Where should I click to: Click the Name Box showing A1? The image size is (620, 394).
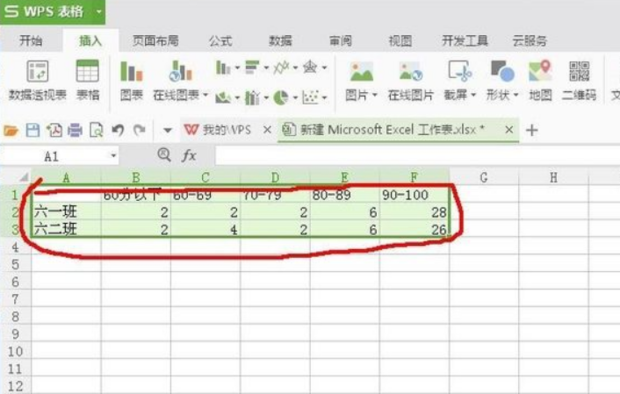click(51, 156)
